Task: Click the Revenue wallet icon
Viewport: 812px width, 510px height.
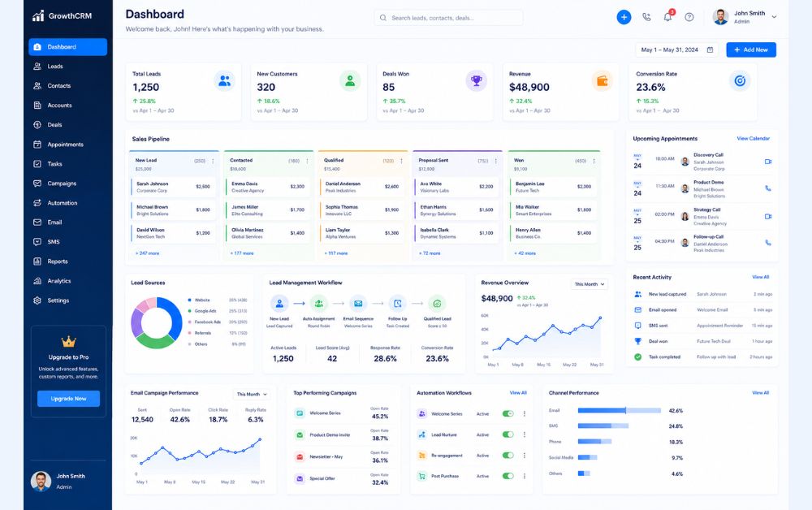Action: 603,80
